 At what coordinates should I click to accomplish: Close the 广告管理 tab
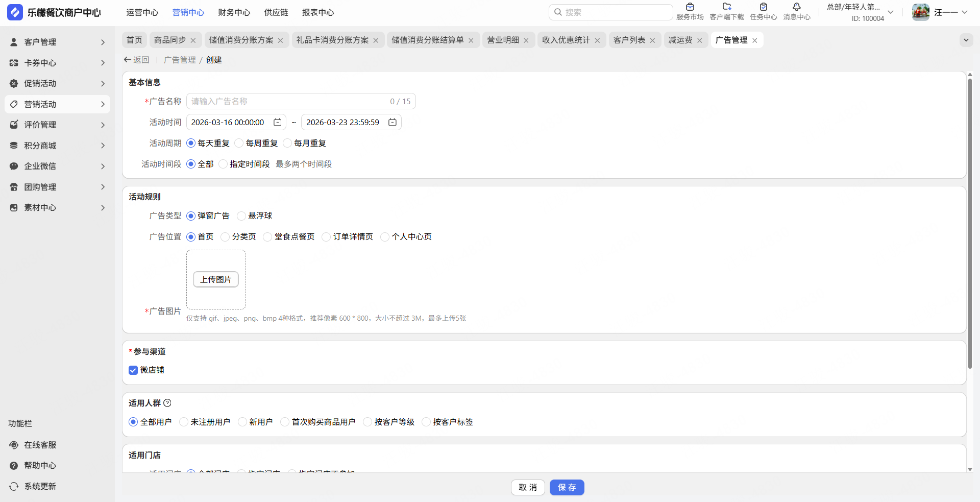(x=755, y=40)
